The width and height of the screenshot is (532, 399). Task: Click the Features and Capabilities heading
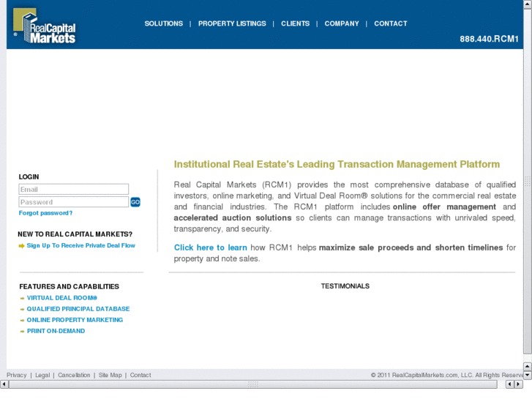(x=70, y=286)
